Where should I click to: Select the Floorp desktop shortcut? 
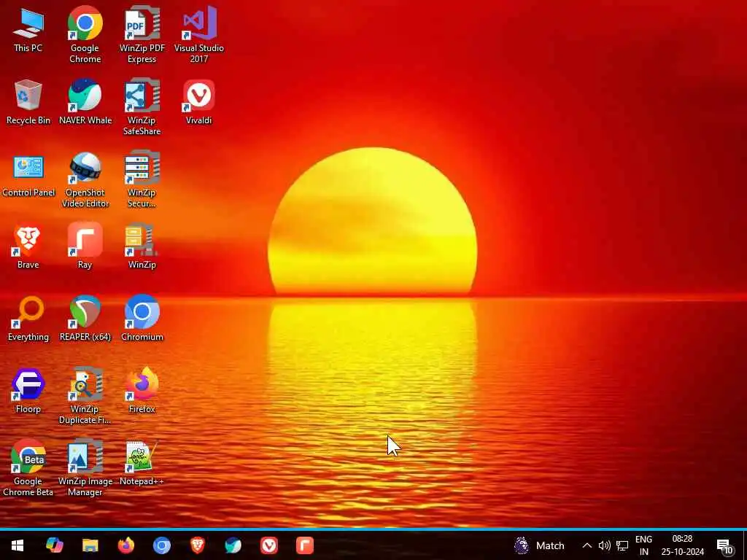28,391
